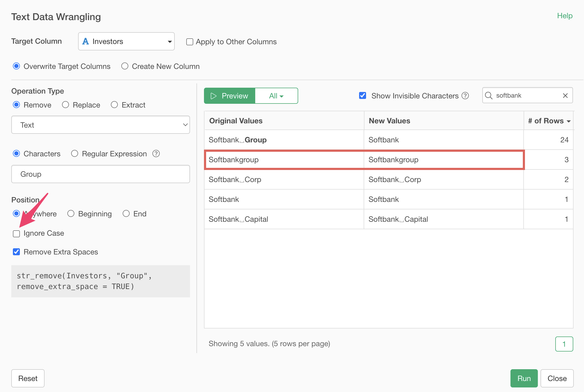Select the Softbank Capital original value cell

click(284, 219)
